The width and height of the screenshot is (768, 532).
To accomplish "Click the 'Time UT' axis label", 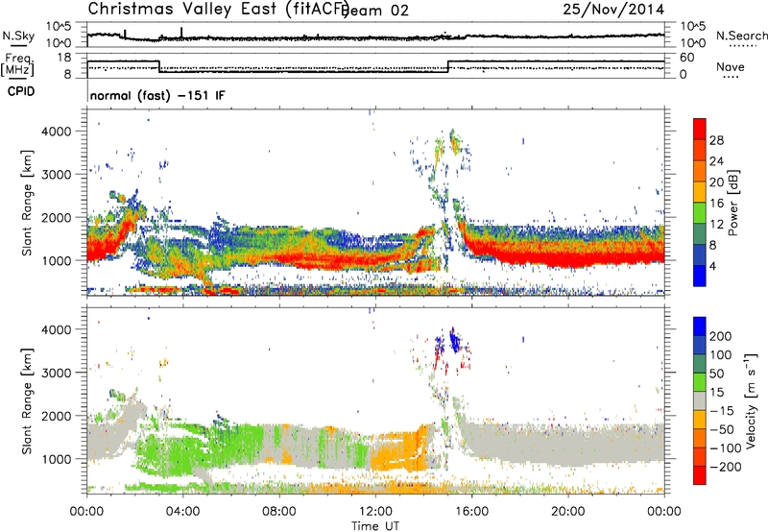I will (x=375, y=526).
